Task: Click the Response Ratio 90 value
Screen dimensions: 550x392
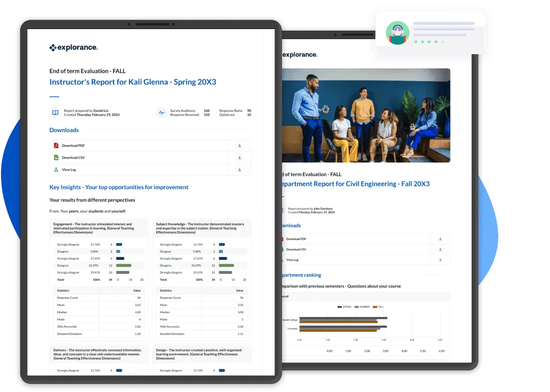Action: click(x=249, y=111)
